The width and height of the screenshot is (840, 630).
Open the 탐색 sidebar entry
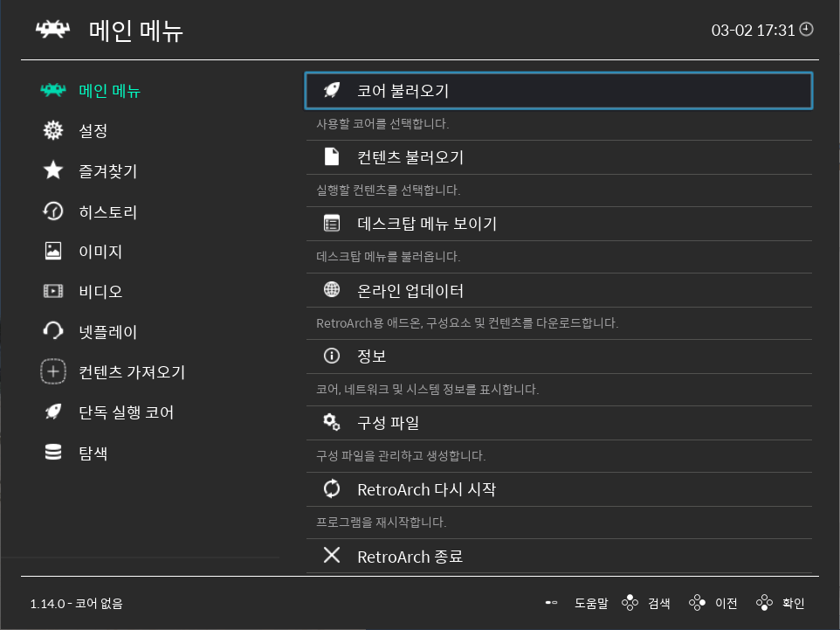tap(93, 453)
